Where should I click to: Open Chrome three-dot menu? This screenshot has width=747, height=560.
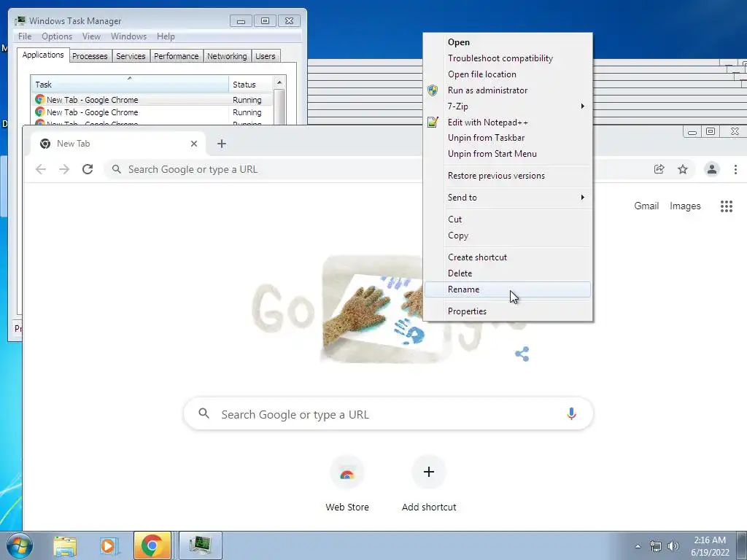(735, 169)
